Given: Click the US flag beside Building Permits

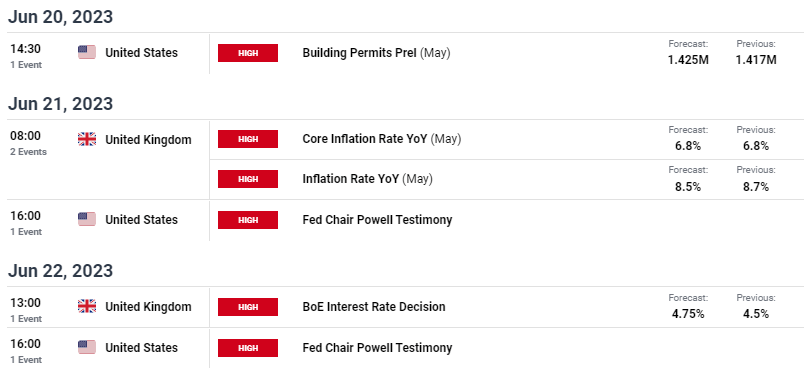Looking at the screenshot, I should point(87,52).
